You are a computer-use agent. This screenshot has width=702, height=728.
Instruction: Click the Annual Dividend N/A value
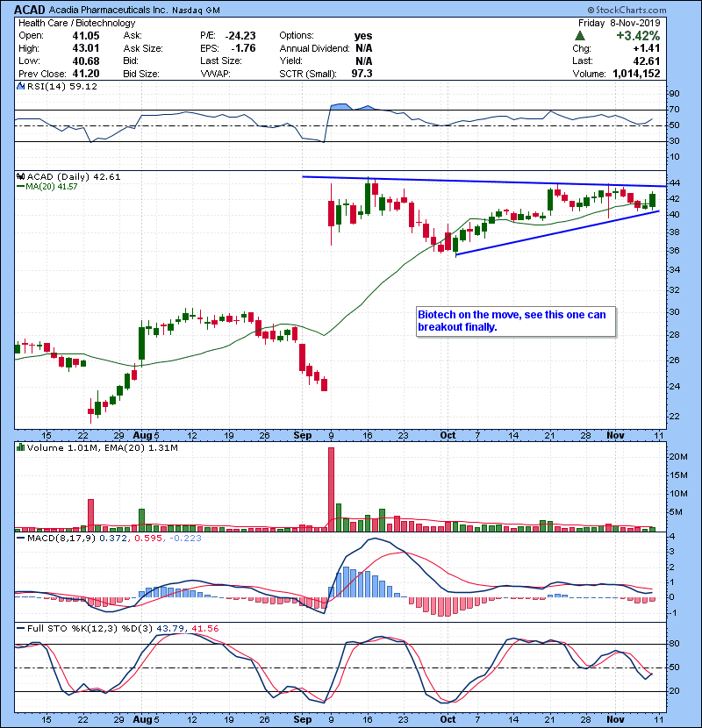coord(364,48)
